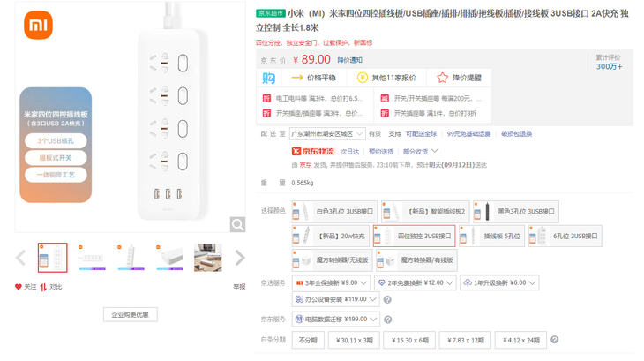Open 办公设备安装 ¥119.00 dropdown
Screen dimensions: 644x361
tap(335, 299)
